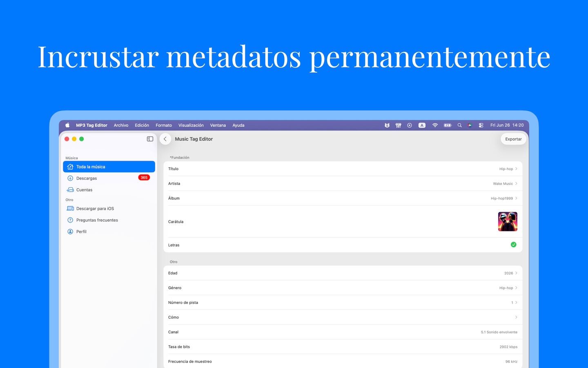Screen dimensions: 588x368
Task: Click the Frecuencia de muestreo label
Action: pyautogui.click(x=190, y=361)
